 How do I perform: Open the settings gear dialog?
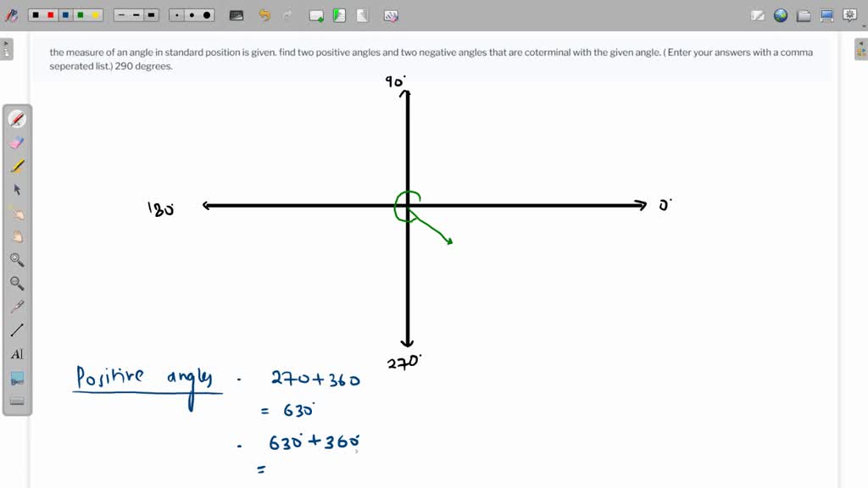click(x=849, y=14)
